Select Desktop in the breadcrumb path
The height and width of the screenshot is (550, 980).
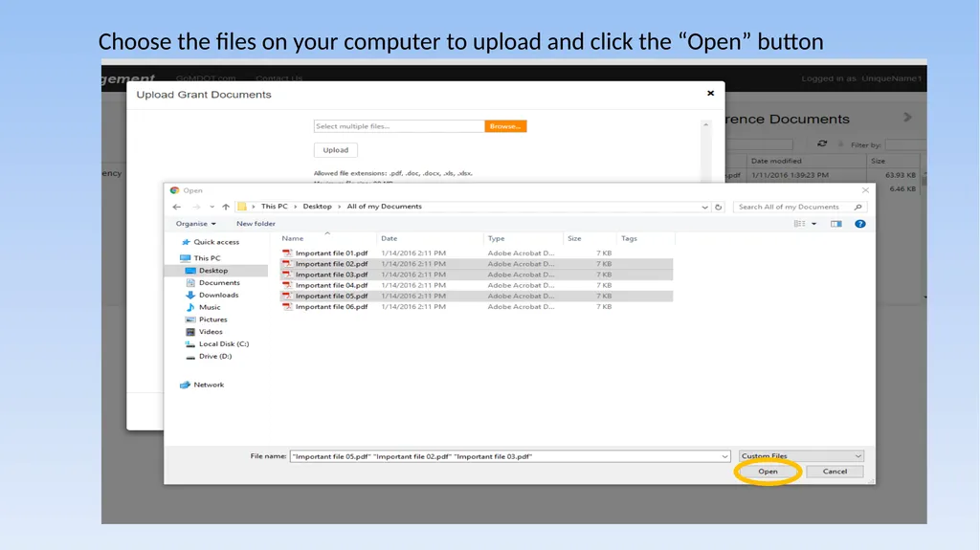pos(317,207)
